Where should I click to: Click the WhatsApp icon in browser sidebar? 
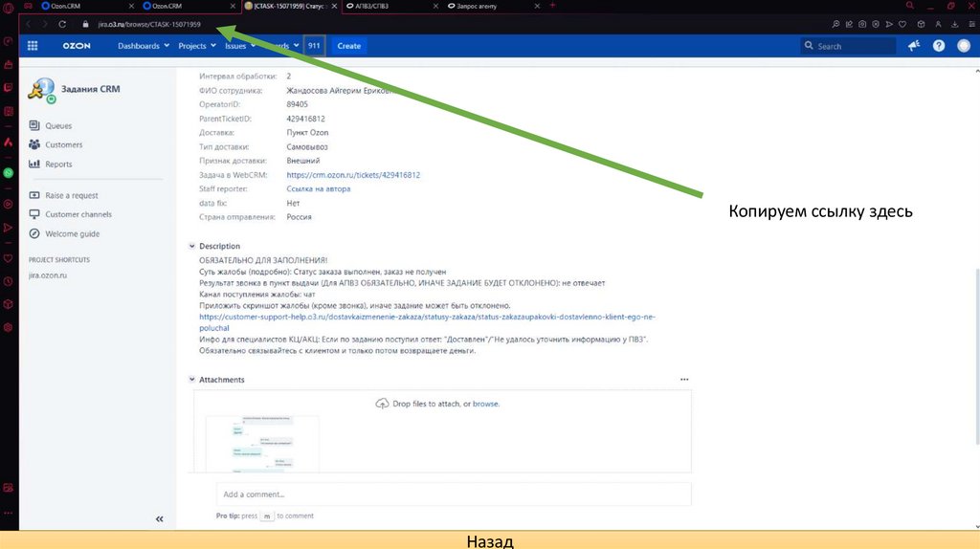click(8, 173)
